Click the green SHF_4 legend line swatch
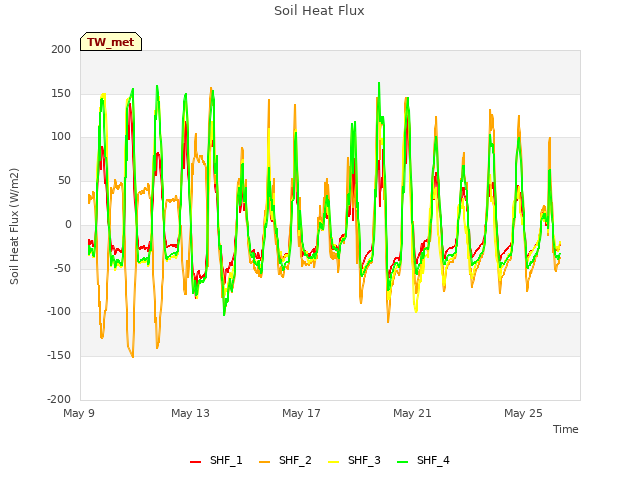The height and width of the screenshot is (480, 640). point(402,462)
